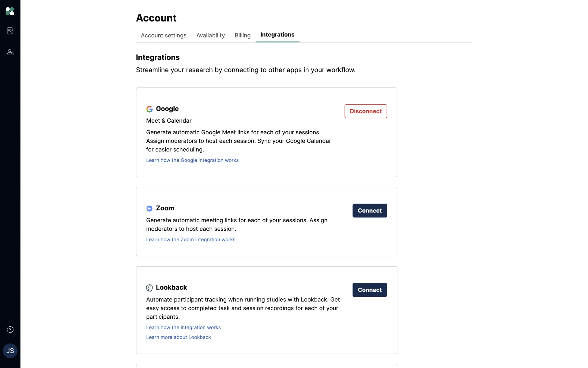This screenshot has height=368, width=588.
Task: Switch to Account settings tab
Action: click(x=164, y=36)
